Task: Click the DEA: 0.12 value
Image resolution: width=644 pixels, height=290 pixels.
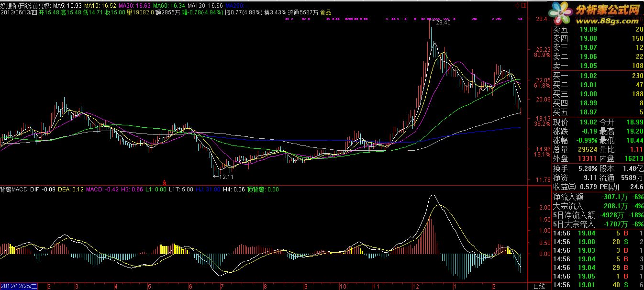Action: (x=71, y=190)
